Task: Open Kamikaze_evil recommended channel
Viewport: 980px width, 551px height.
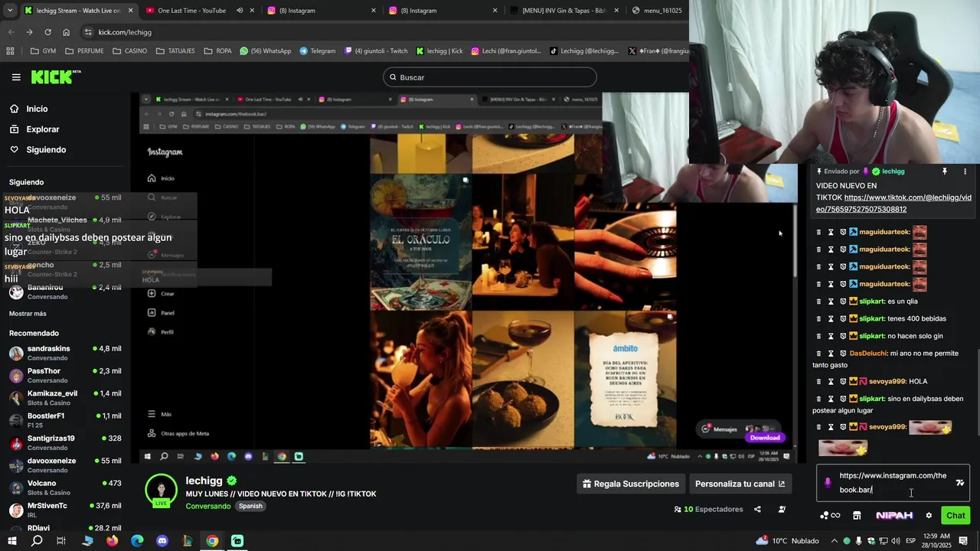Action: tap(65, 398)
